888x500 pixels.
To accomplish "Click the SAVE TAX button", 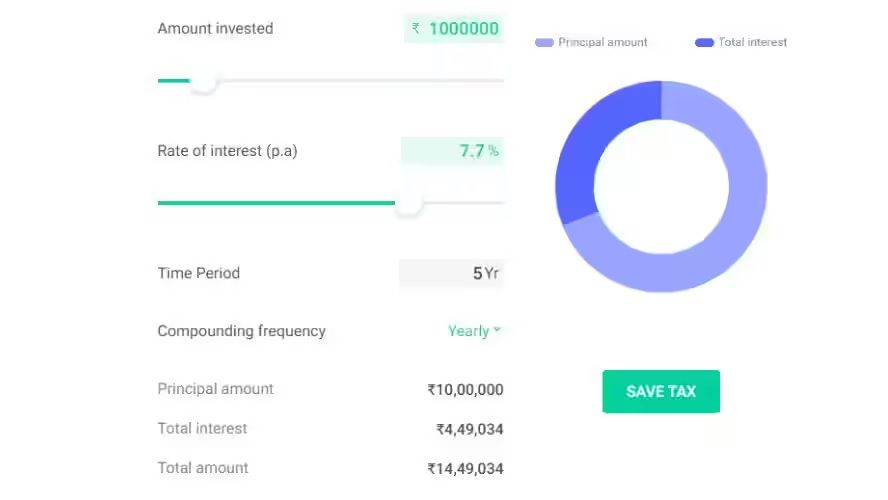I will pyautogui.click(x=660, y=391).
